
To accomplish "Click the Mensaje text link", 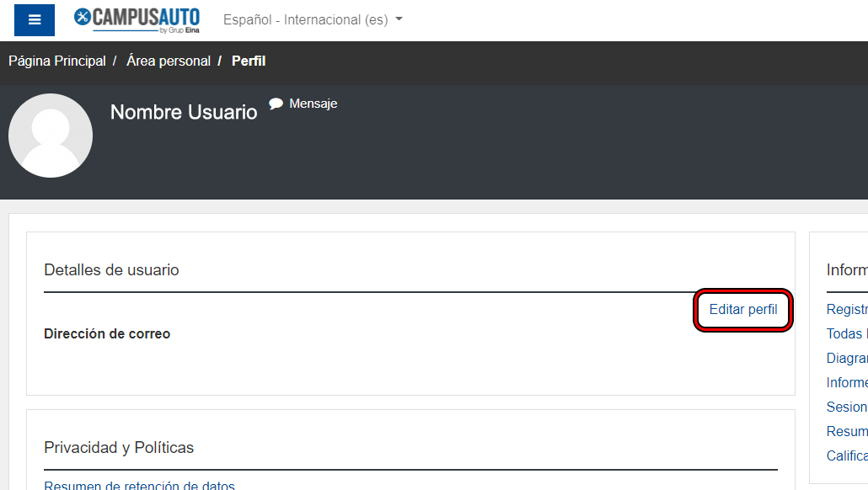I will click(313, 104).
